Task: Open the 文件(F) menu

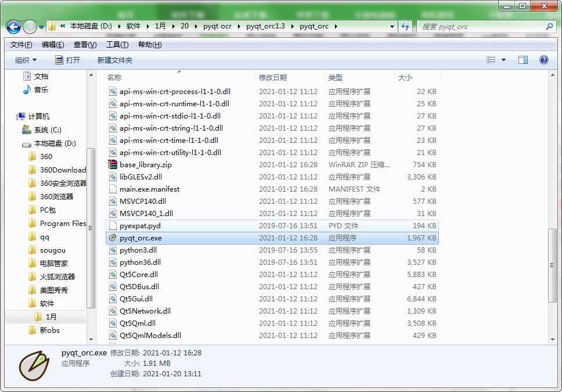Action: (21, 45)
